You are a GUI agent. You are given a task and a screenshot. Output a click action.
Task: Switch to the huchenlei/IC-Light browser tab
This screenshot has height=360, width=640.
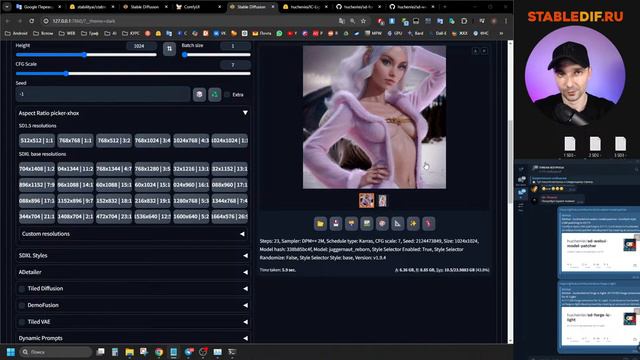(x=305, y=7)
